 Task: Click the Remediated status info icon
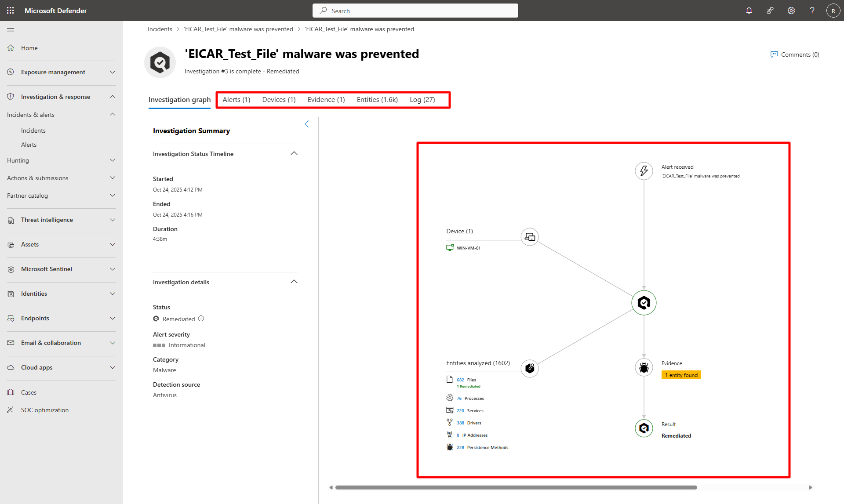201,319
